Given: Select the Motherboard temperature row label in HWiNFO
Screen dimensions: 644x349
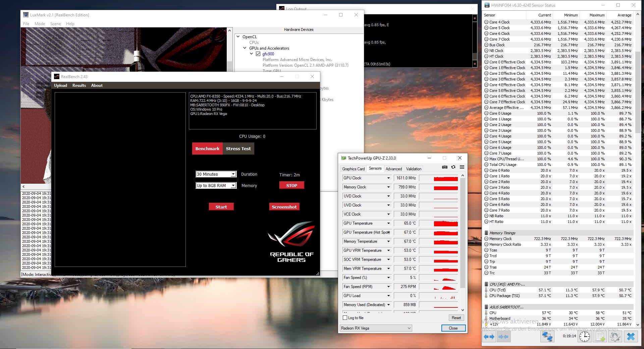Looking at the screenshot, I should pos(500,318).
